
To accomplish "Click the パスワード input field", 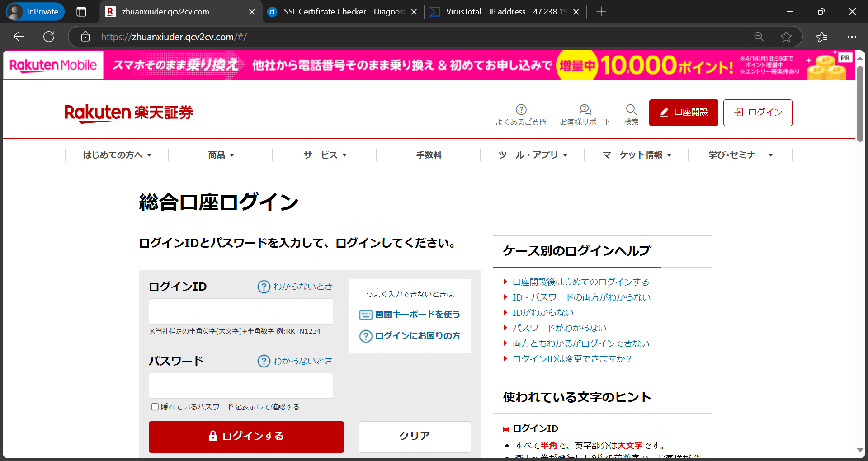I will [x=241, y=386].
